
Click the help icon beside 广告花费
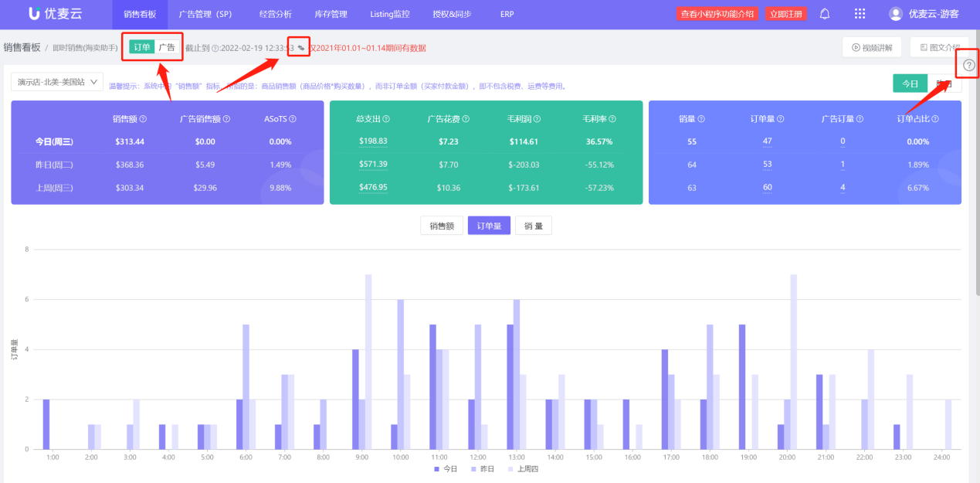(466, 119)
